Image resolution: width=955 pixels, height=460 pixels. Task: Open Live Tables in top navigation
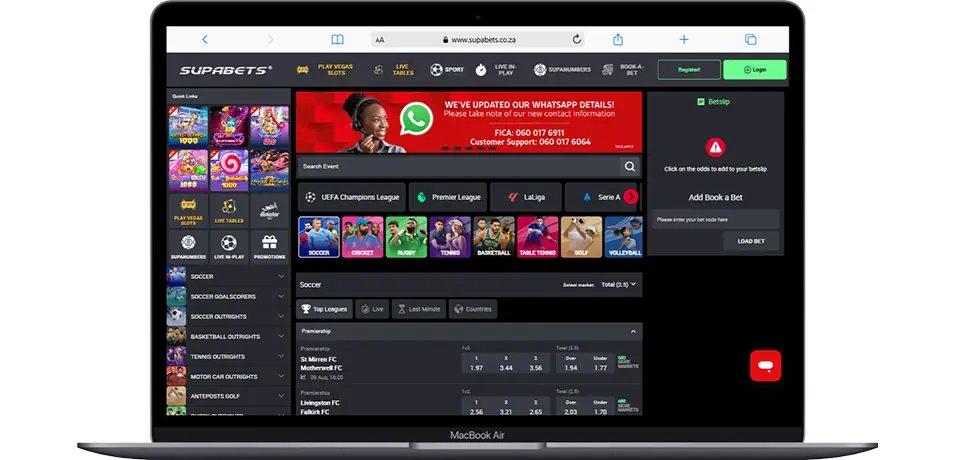coord(395,70)
